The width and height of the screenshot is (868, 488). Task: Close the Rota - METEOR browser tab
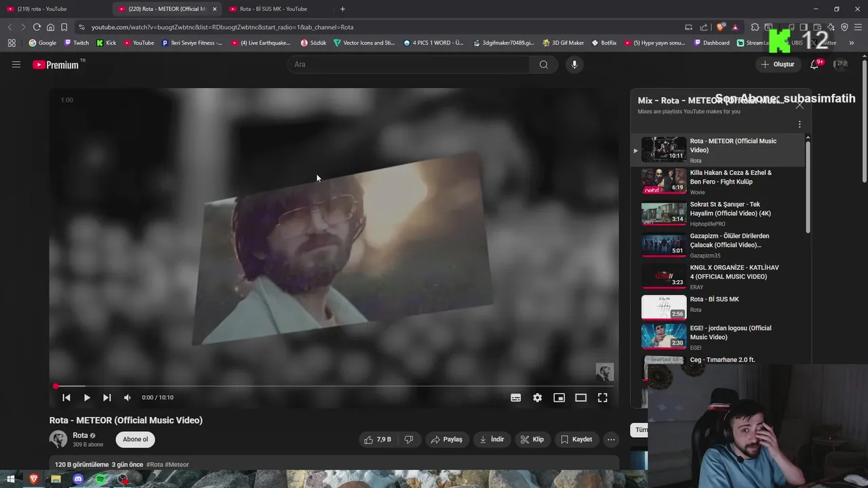point(215,9)
